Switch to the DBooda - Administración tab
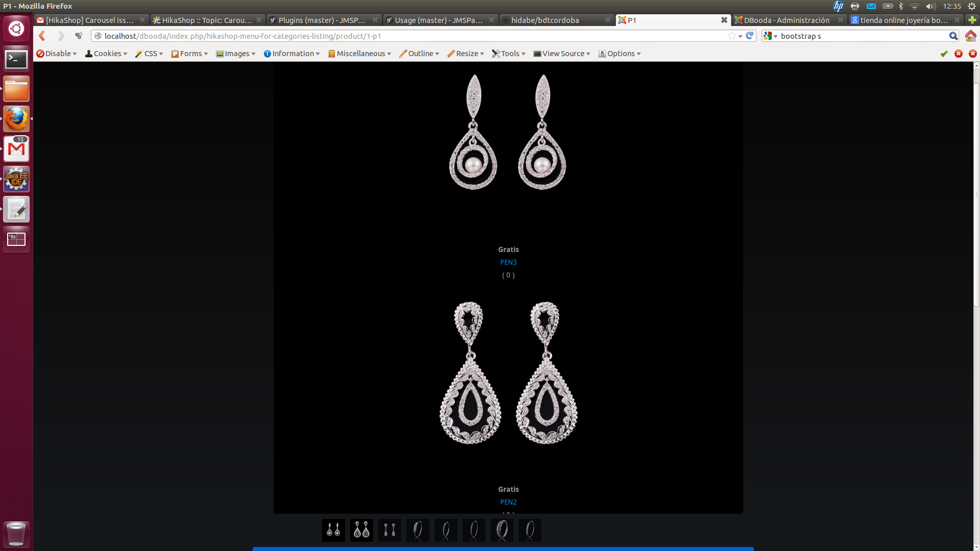980x551 pixels. pos(786,20)
